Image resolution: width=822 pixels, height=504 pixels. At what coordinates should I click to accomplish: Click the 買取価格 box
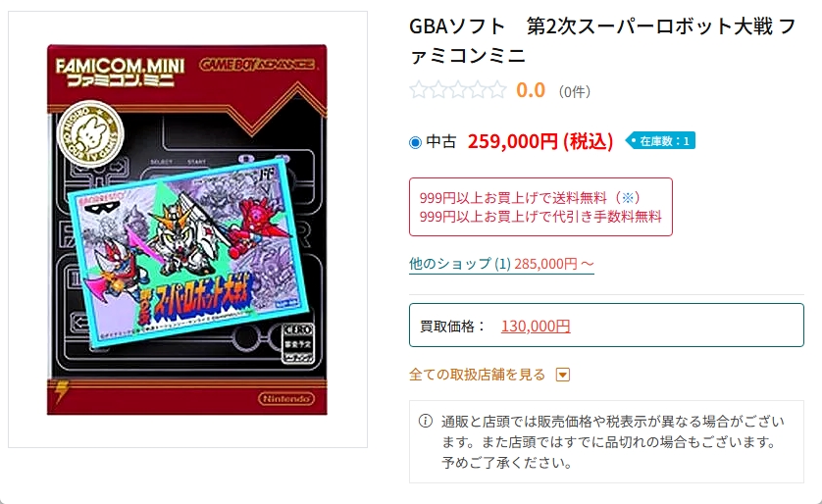(606, 325)
